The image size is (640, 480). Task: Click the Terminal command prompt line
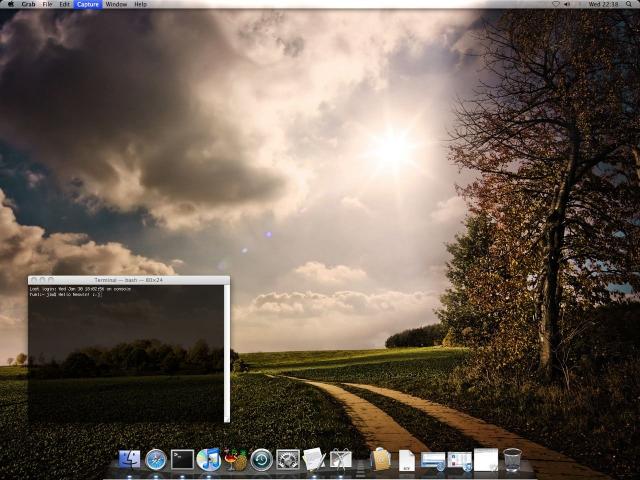pos(65,294)
